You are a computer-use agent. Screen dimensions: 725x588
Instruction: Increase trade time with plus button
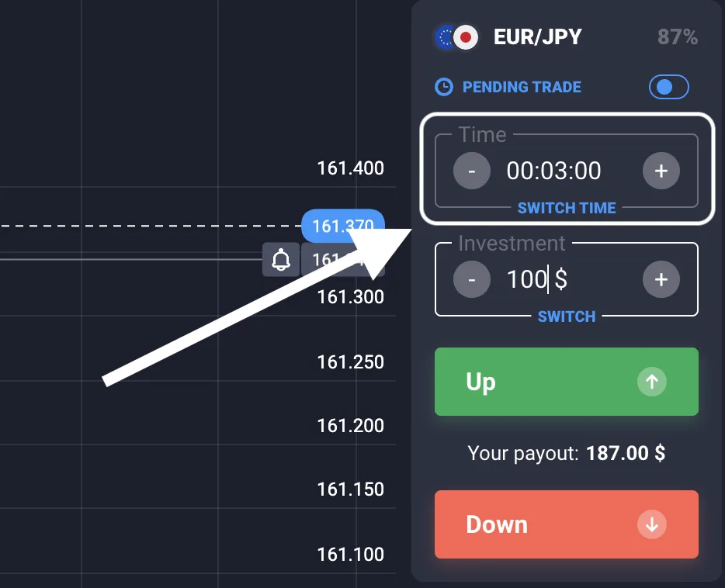click(x=661, y=171)
